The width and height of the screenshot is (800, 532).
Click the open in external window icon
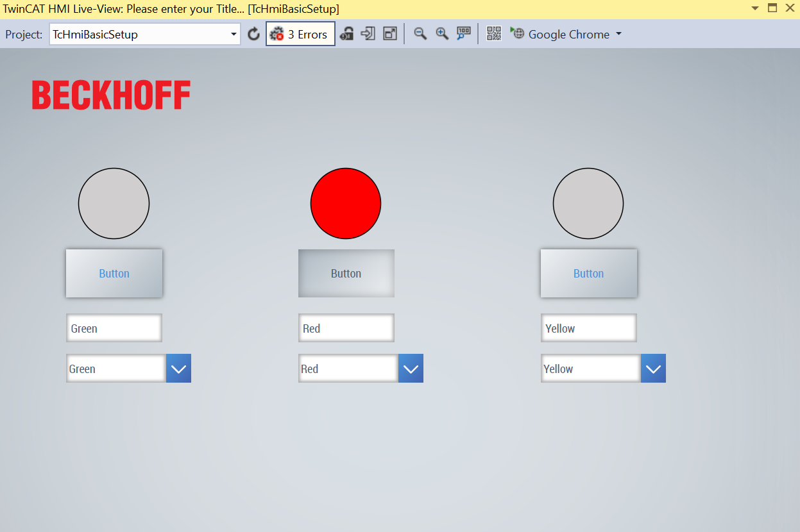(x=390, y=34)
